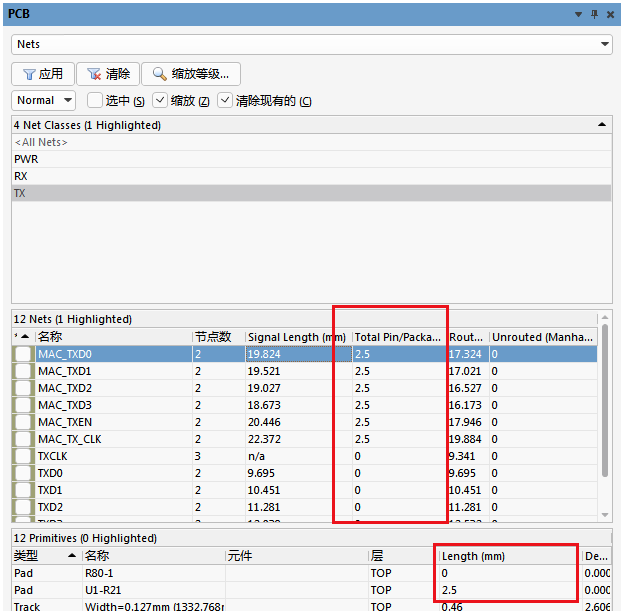Toggle the MAC_TXD2 net color checkbox

click(x=23, y=388)
